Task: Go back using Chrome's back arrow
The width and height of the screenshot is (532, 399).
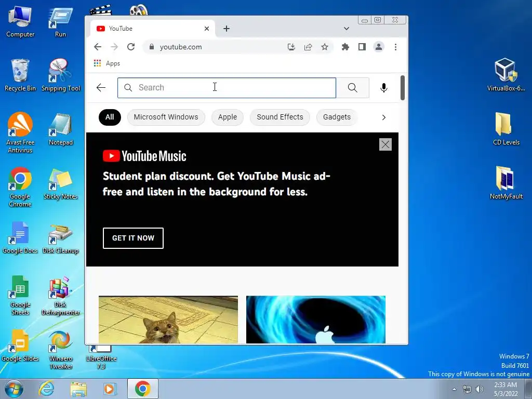Action: (x=98, y=47)
